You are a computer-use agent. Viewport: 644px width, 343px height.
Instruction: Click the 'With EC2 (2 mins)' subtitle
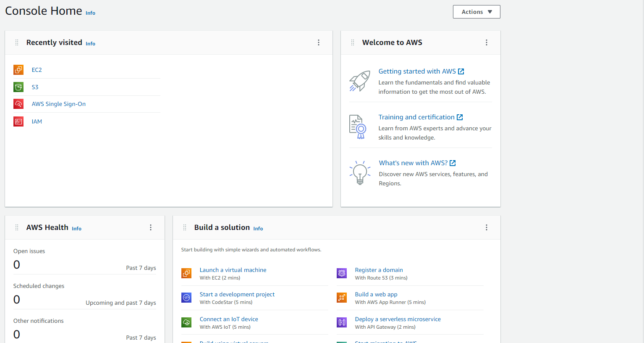tap(220, 278)
